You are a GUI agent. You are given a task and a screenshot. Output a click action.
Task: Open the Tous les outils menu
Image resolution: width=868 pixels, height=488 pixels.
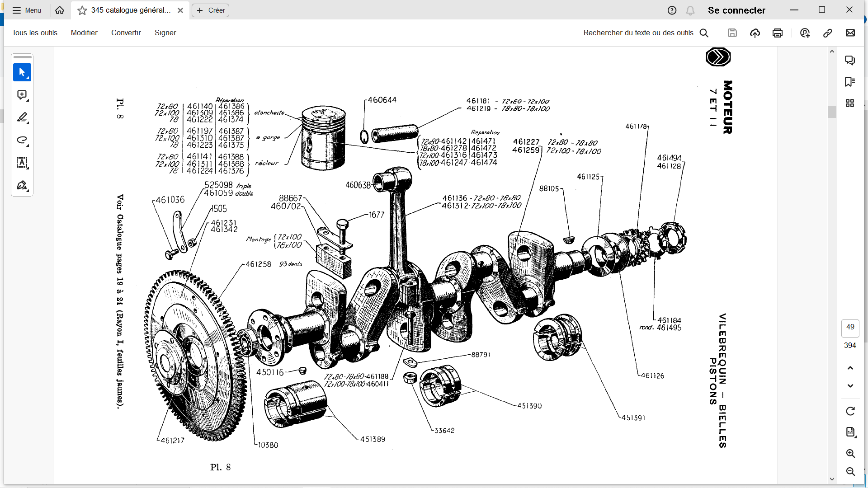(34, 33)
